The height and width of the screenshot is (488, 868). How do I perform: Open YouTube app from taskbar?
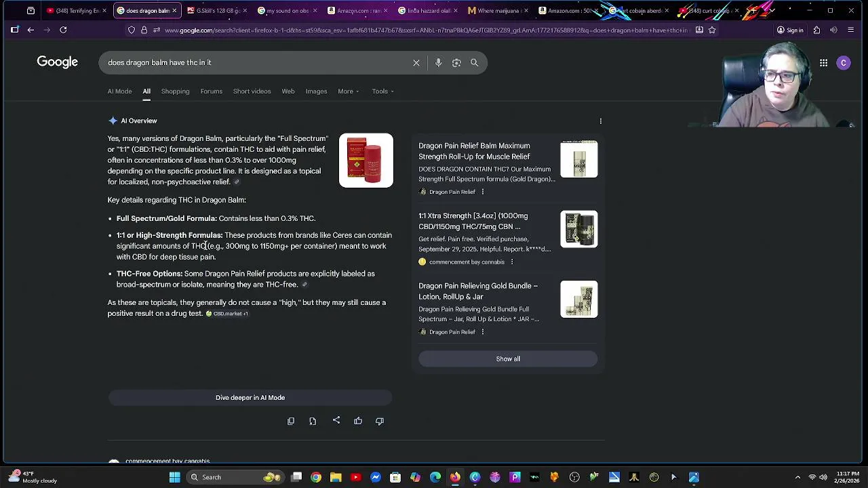[355, 477]
